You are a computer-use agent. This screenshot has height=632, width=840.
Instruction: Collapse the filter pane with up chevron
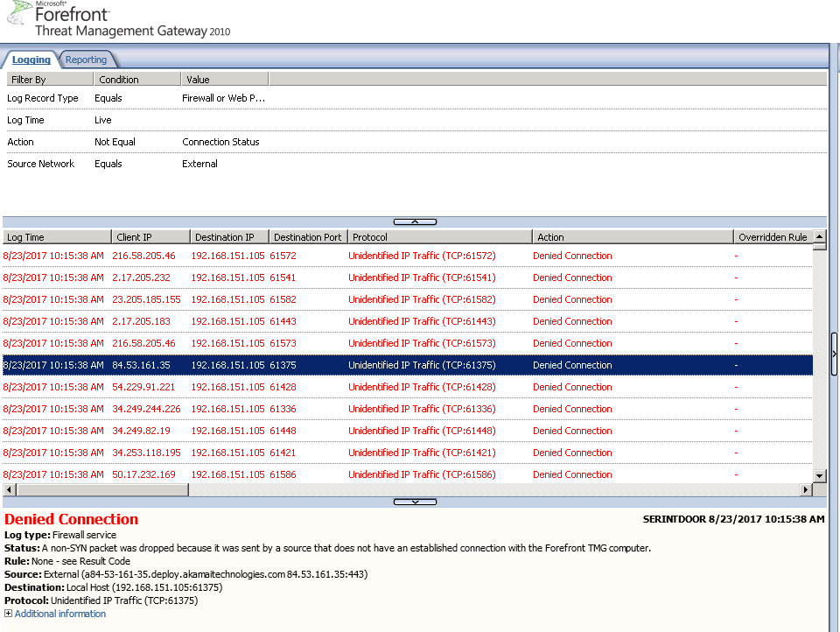[x=415, y=222]
